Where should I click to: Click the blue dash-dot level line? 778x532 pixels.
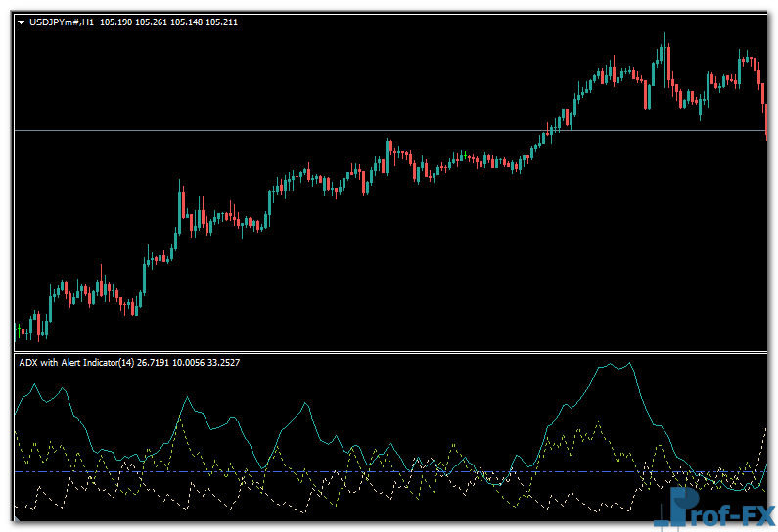[x=294, y=472]
